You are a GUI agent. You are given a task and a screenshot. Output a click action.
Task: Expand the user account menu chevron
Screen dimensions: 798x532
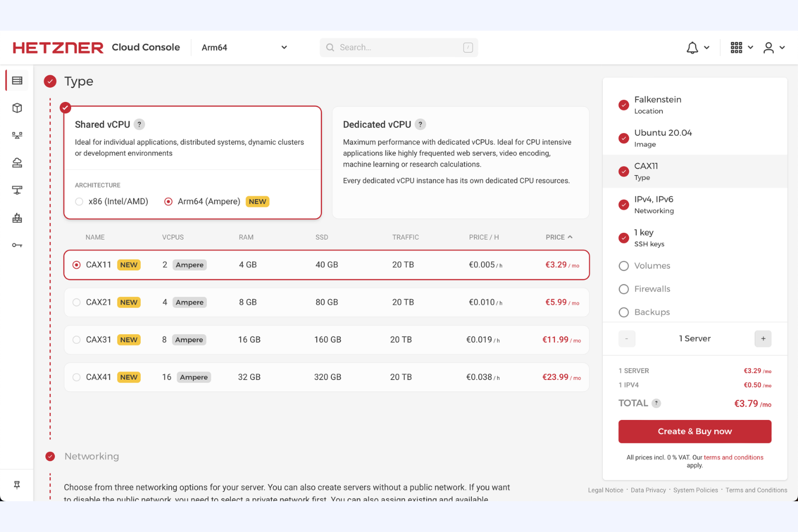point(782,47)
